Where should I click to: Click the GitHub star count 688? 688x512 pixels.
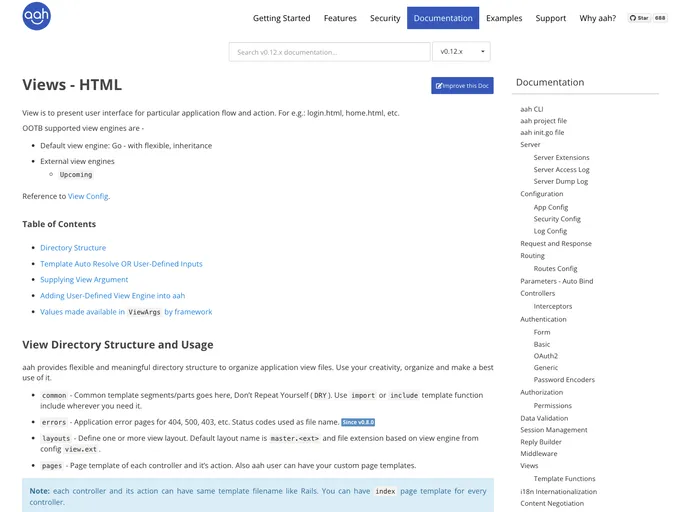[660, 18]
